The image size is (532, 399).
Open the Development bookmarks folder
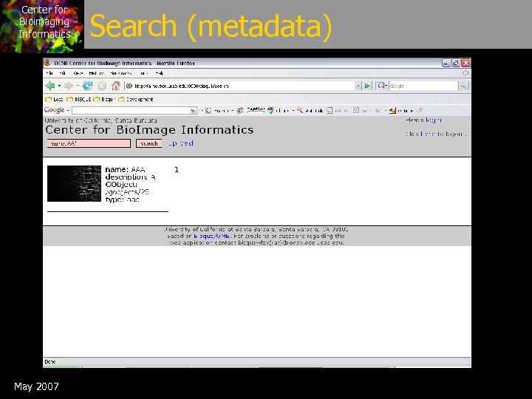[136, 100]
